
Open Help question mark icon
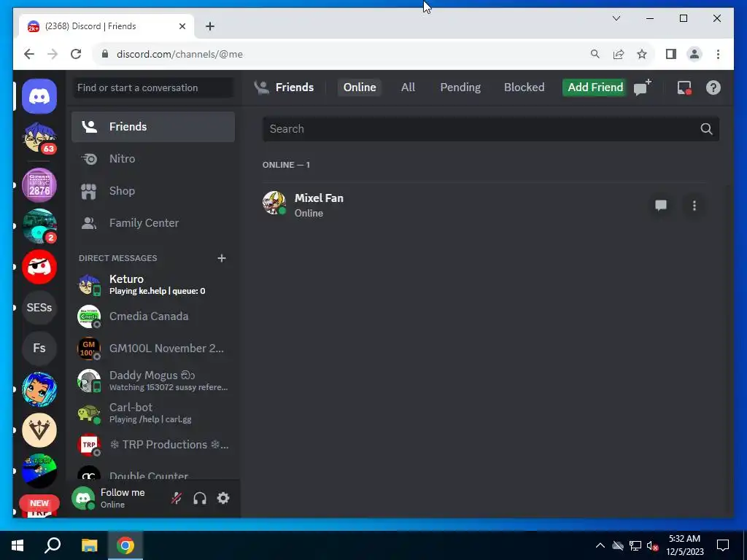pos(713,87)
